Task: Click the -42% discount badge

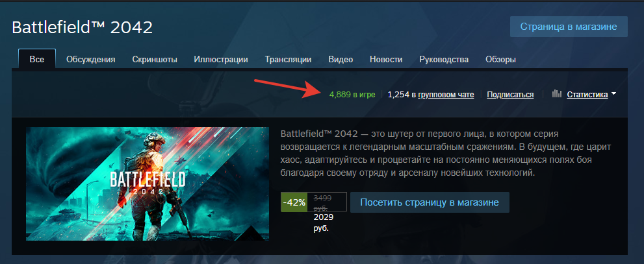Action: click(294, 202)
